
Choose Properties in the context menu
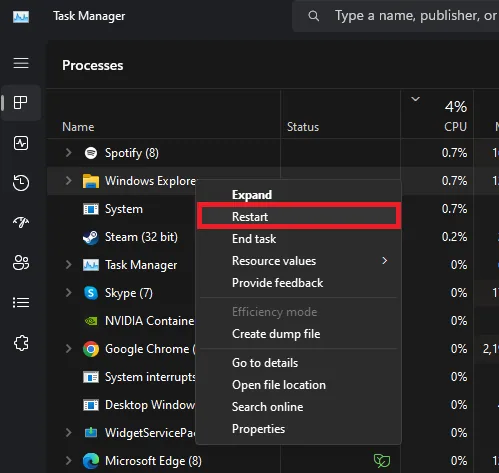pyautogui.click(x=299, y=429)
